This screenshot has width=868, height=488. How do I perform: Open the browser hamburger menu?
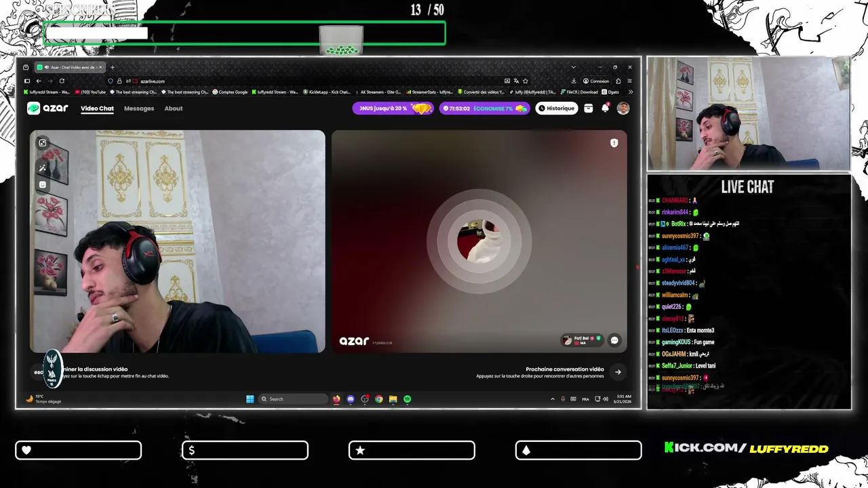point(629,81)
